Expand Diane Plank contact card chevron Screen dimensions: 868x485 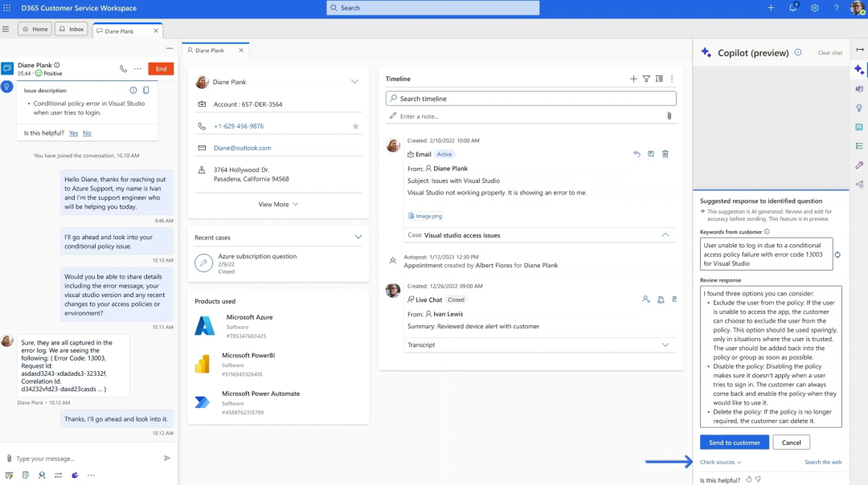pyautogui.click(x=354, y=82)
